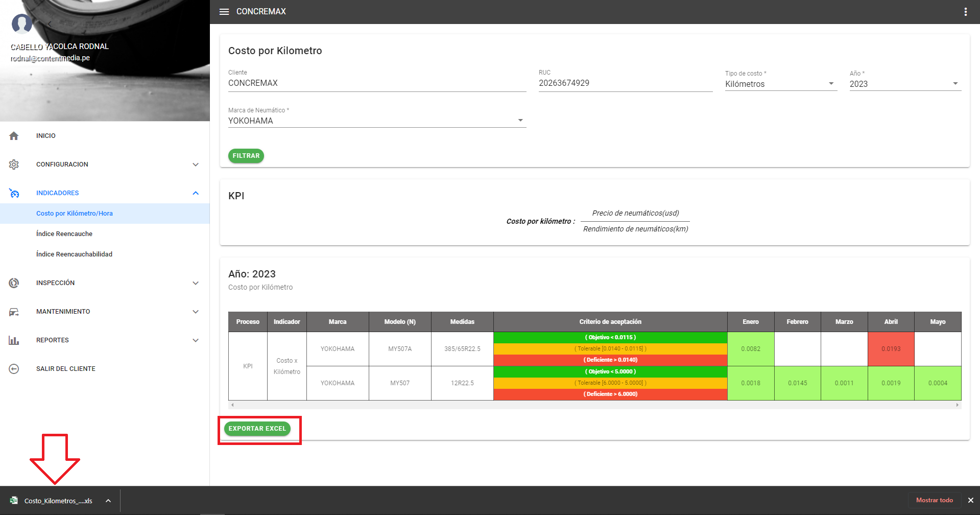
Task: Collapse the INDICADORES menu section
Action: 196,193
